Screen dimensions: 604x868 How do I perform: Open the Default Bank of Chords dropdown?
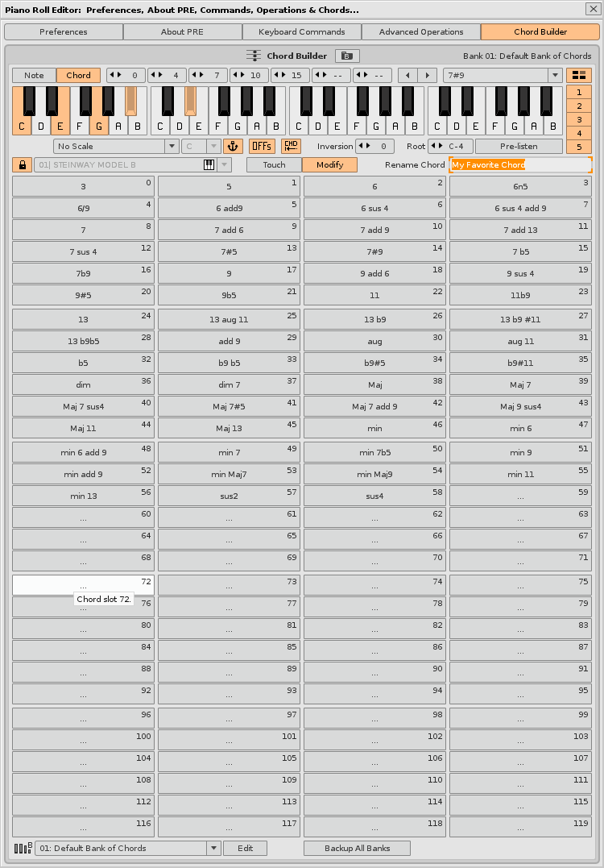(x=127, y=848)
